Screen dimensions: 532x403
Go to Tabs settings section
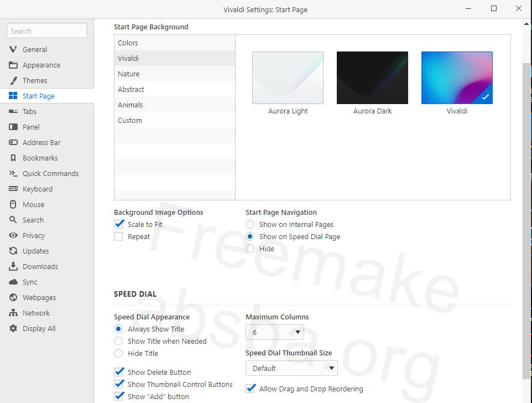(x=47, y=111)
